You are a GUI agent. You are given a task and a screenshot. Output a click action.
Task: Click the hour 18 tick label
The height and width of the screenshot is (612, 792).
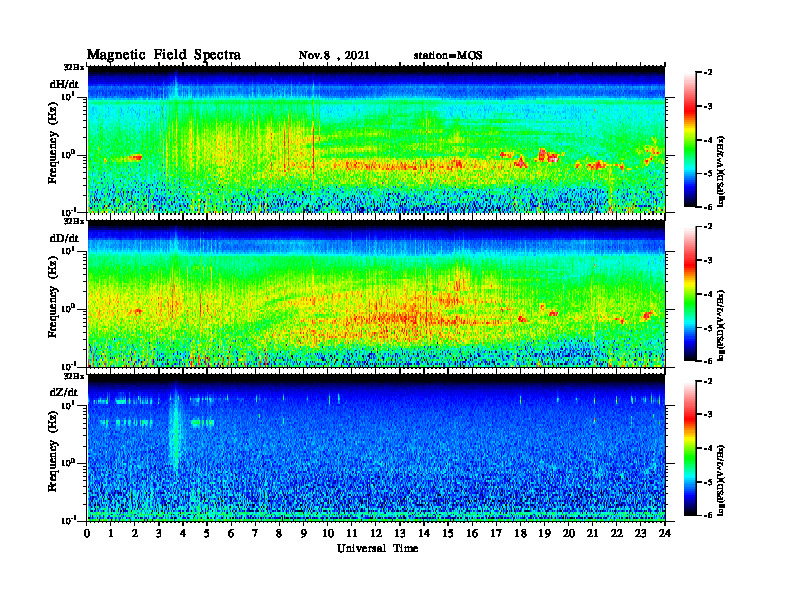click(x=520, y=533)
